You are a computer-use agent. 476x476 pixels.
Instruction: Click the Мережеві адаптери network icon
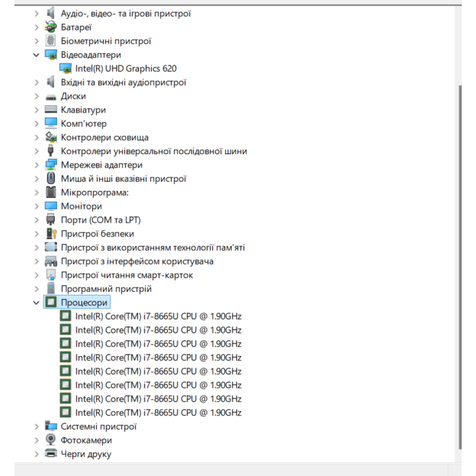(x=51, y=165)
